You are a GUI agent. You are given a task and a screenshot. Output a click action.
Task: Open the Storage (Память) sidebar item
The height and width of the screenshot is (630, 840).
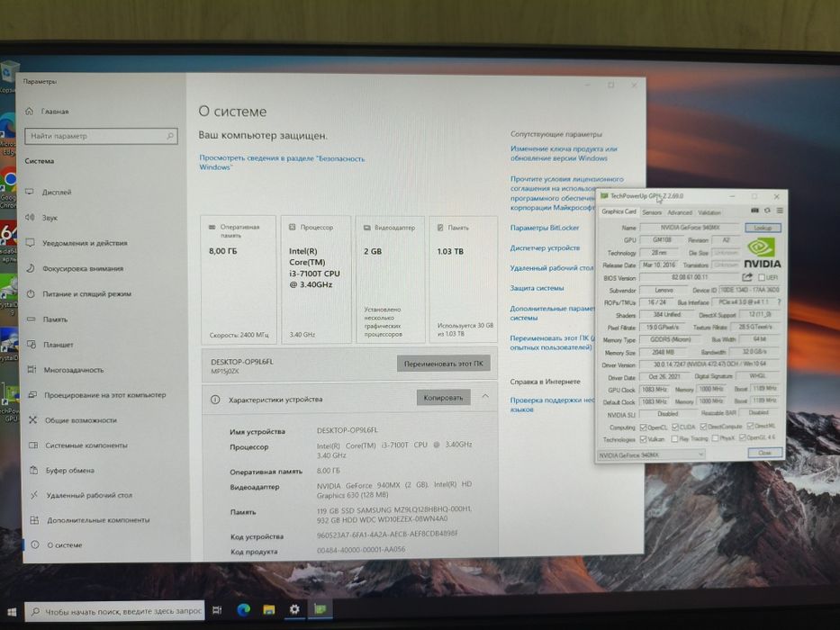(55, 319)
